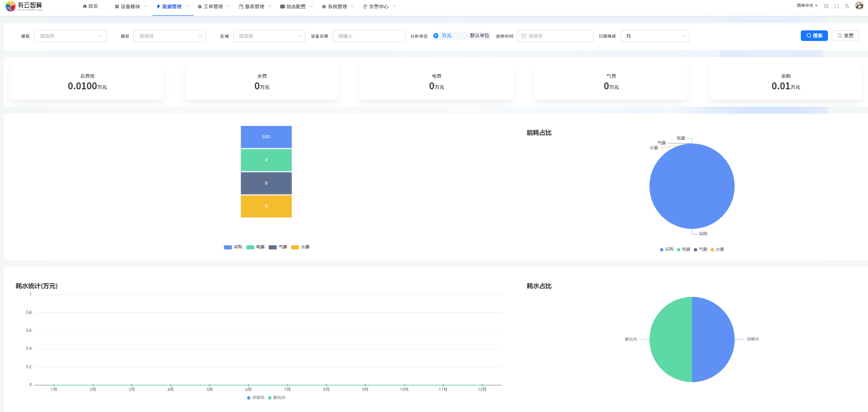Click the calendar icon in 选择时间 field
868x412 pixels.
pyautogui.click(x=523, y=36)
